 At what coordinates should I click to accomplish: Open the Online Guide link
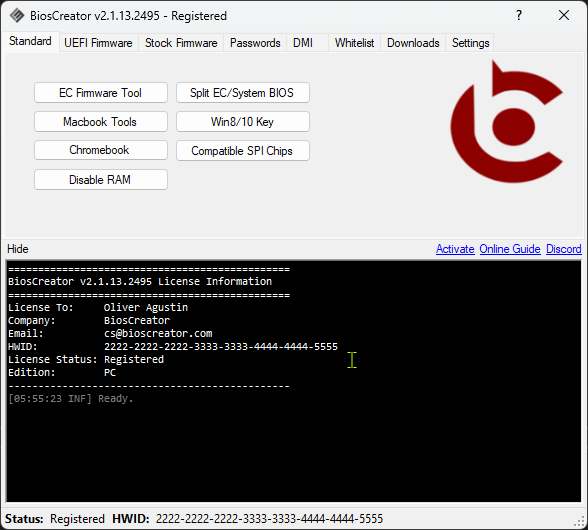pyautogui.click(x=510, y=249)
